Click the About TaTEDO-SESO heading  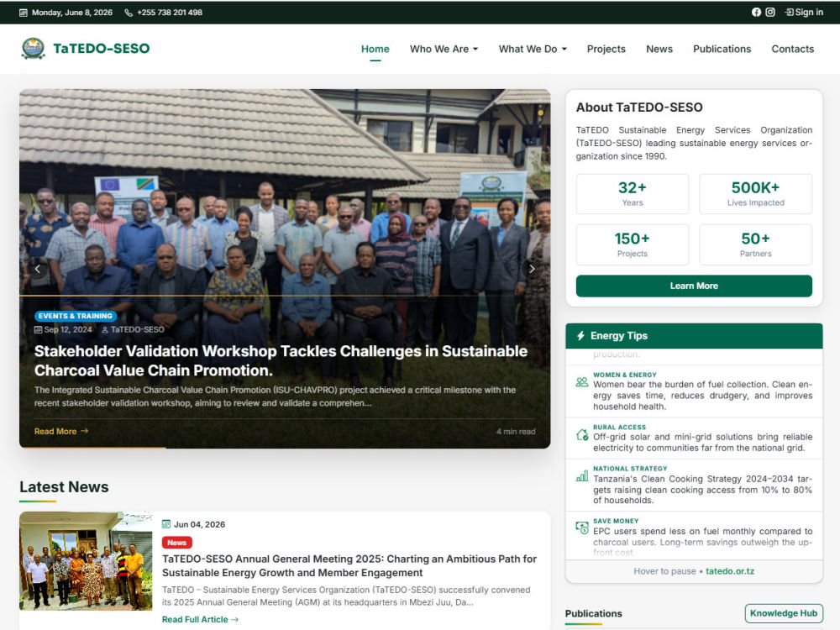tap(639, 108)
